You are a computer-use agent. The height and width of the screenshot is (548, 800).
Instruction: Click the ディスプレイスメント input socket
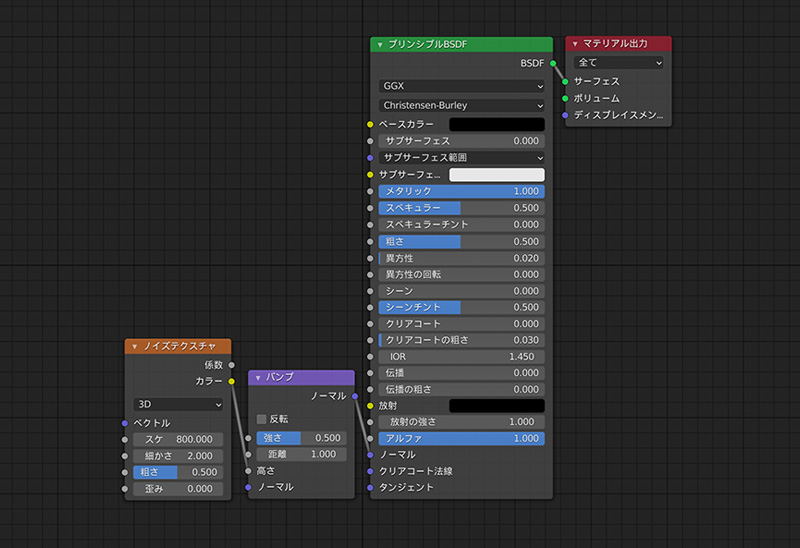[565, 115]
